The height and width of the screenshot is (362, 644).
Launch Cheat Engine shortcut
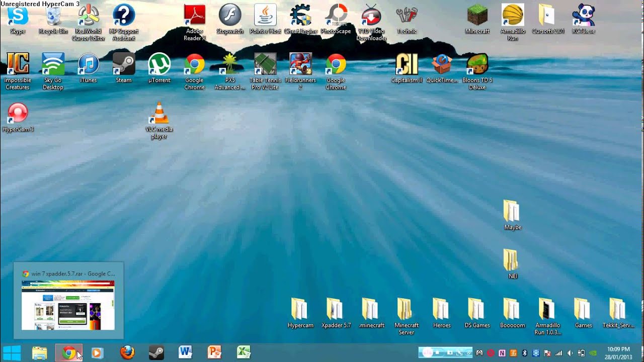pos(300,19)
